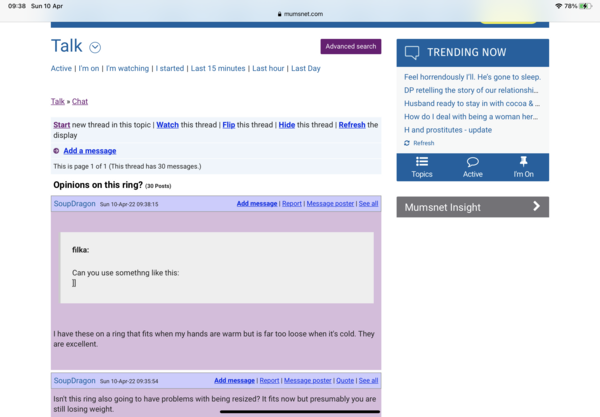Open the I'm On pin tab

[x=523, y=167]
